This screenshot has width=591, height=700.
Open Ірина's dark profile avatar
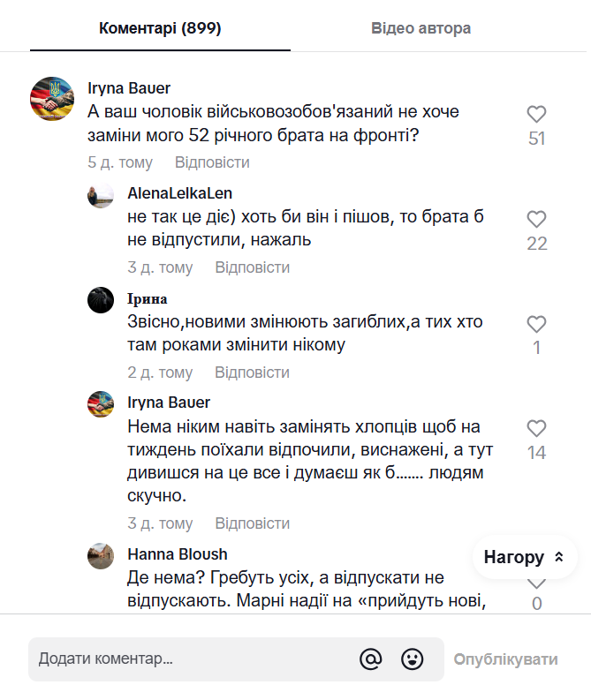pyautogui.click(x=101, y=300)
